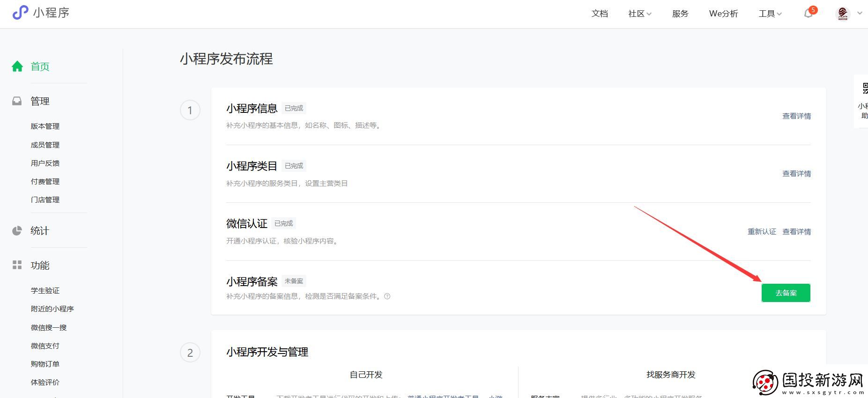Open 附近的小程序 in sidebar

(x=52, y=309)
